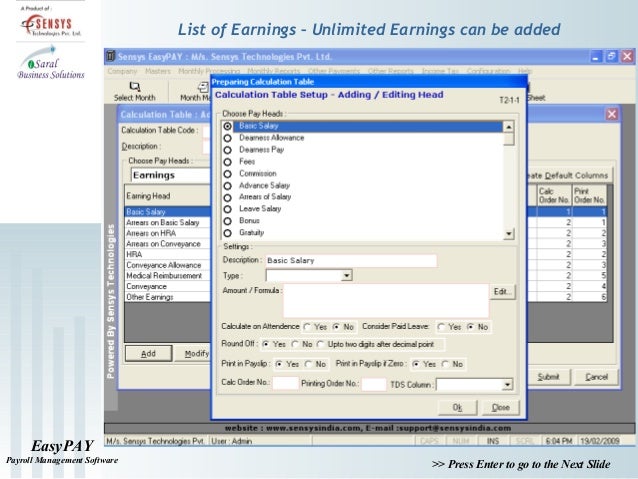Set Print in Payslip if Zero to Yes

coord(416,364)
